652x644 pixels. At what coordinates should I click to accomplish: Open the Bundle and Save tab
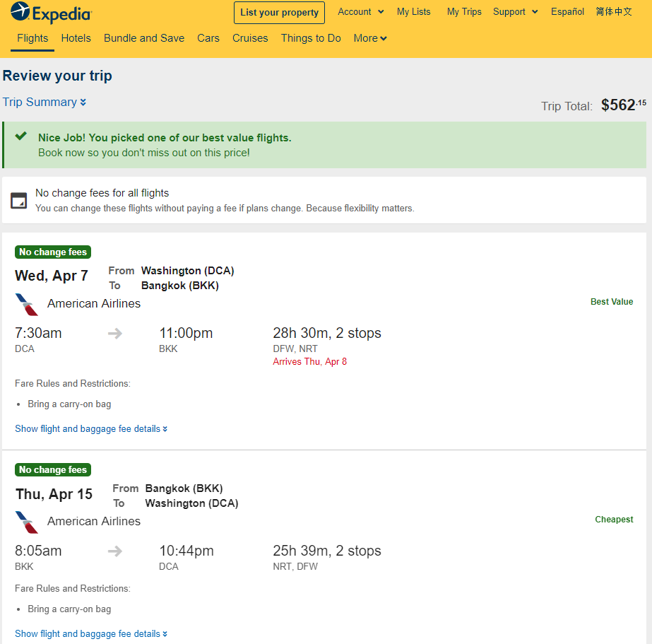[144, 38]
